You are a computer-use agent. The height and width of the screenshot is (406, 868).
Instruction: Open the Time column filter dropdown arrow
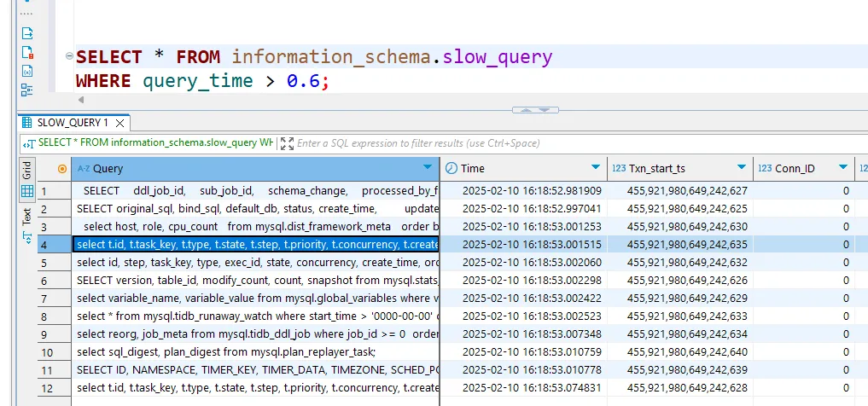point(596,167)
